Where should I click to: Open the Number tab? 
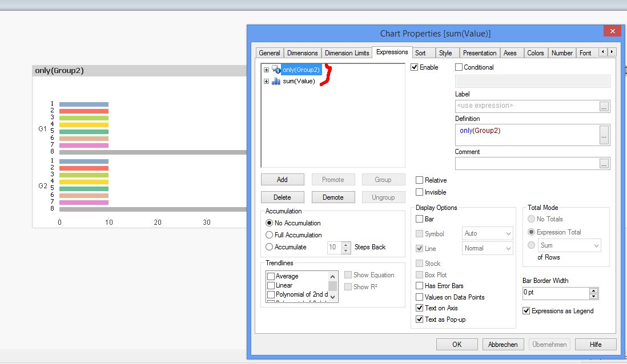tap(562, 53)
